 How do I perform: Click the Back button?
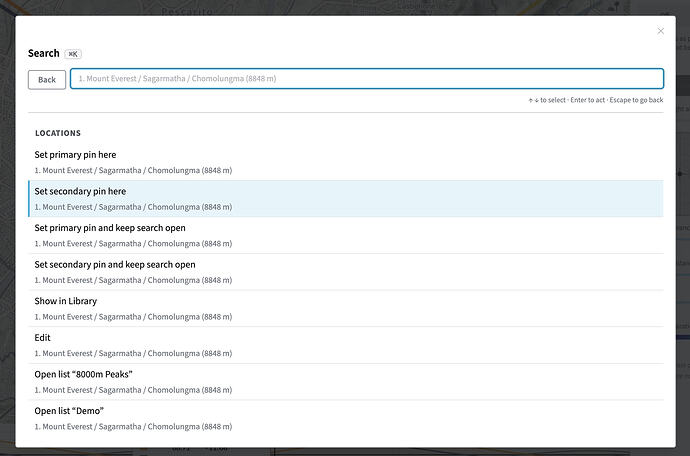click(x=47, y=80)
